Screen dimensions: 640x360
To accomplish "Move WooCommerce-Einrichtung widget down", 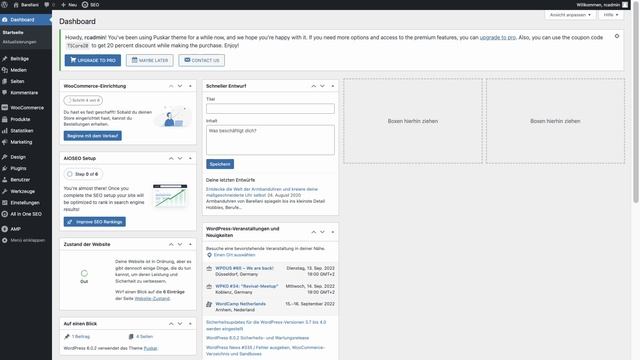I will [x=180, y=86].
